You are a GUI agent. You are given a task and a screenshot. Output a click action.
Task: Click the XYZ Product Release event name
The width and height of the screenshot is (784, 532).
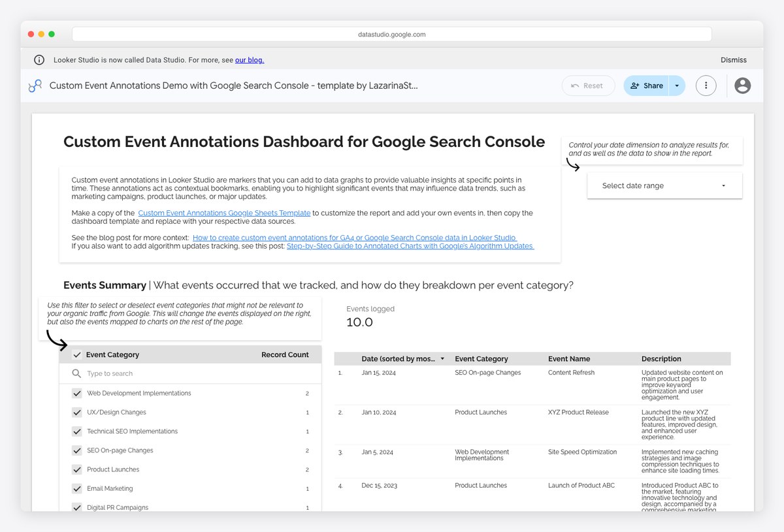tap(578, 413)
